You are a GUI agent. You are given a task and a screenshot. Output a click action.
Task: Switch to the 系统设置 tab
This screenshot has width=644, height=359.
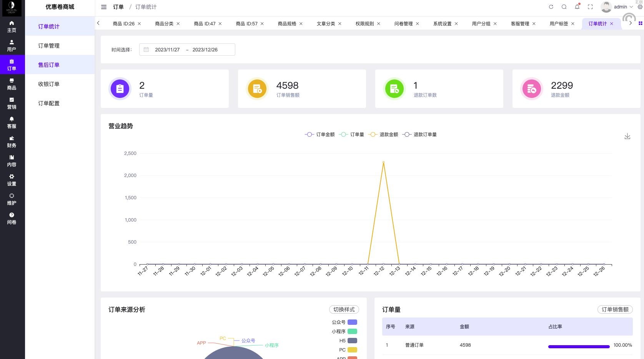coord(442,24)
